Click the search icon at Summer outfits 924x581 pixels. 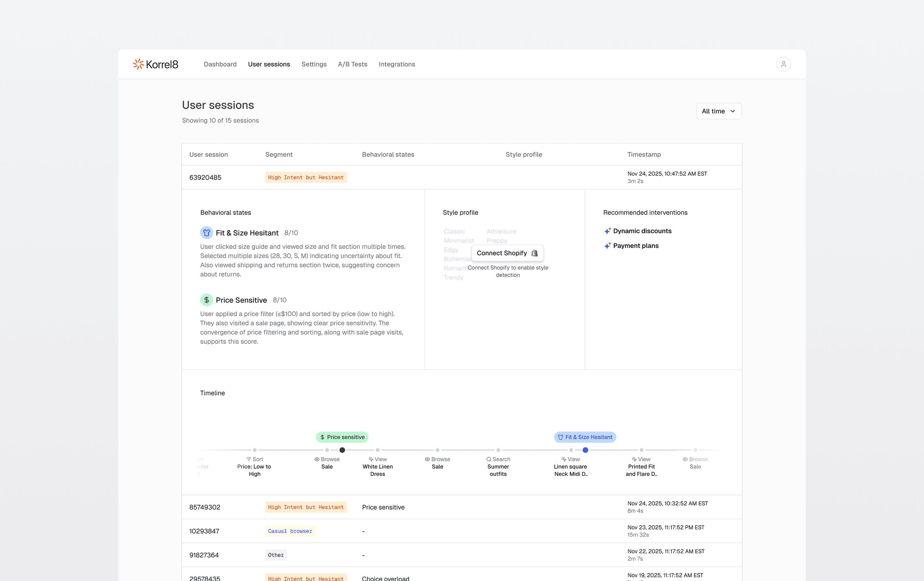pyautogui.click(x=489, y=459)
